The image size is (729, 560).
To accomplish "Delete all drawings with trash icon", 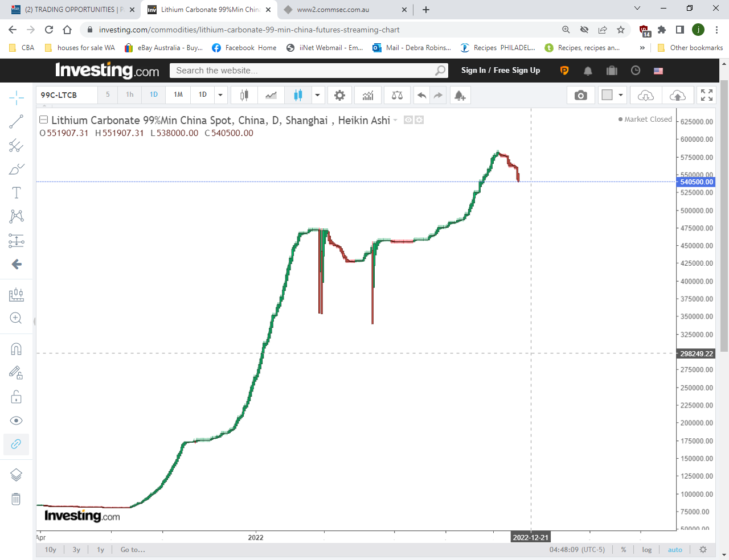I will (16, 499).
